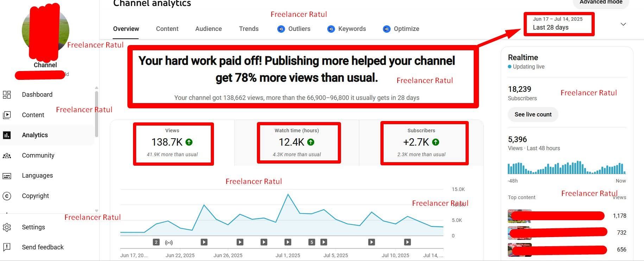644x261 pixels.
Task: Open the top content thumbnail with 1,178 views
Action: 519,216
